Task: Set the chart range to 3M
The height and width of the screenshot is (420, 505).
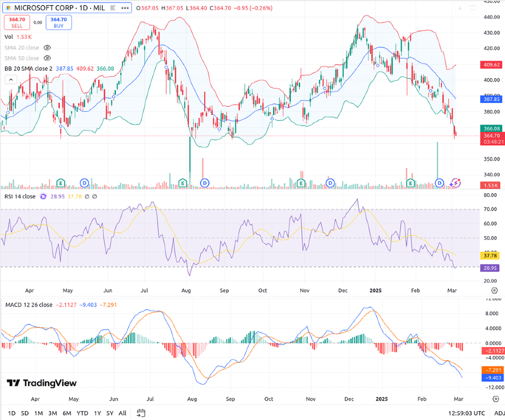Action: click(x=52, y=413)
